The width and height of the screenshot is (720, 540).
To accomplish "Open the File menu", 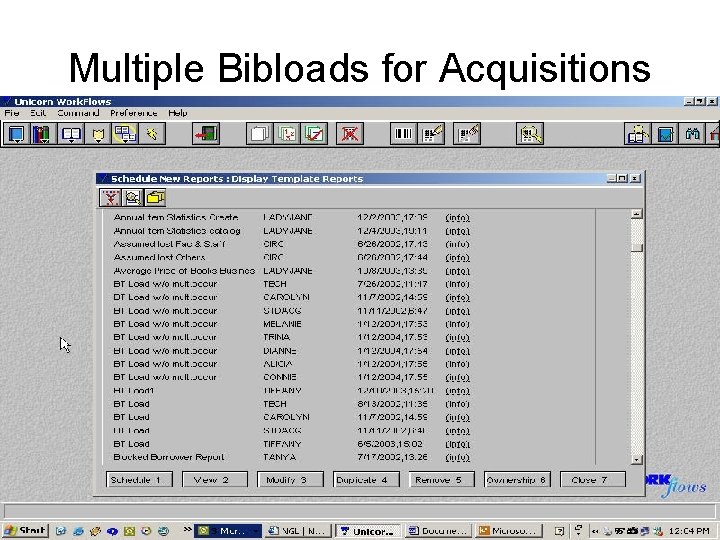I will [12, 113].
